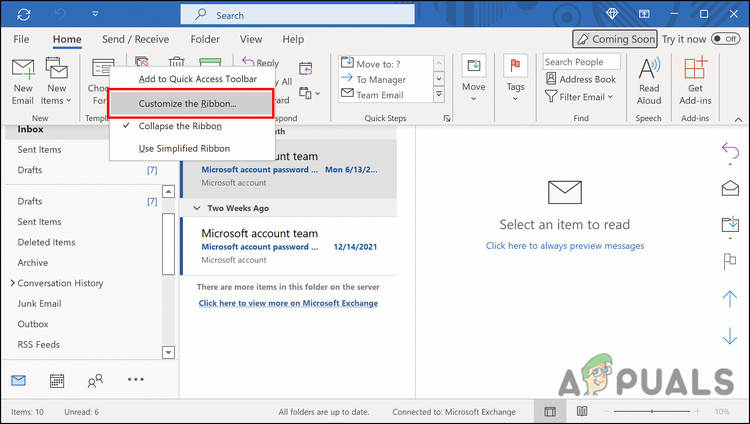Open the RSS Feeds folder
Viewport: 750px width, 424px height.
pyautogui.click(x=39, y=345)
